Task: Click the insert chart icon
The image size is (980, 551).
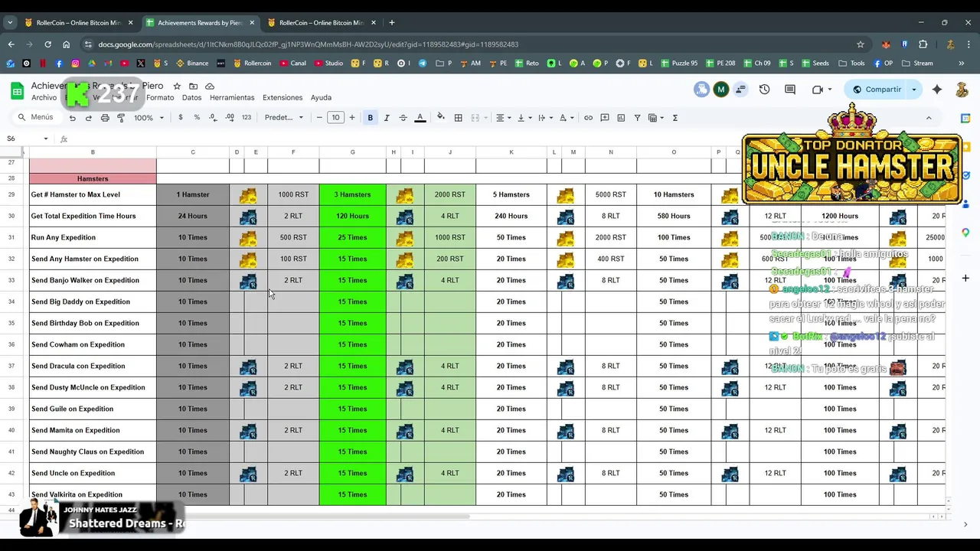Action: coord(621,118)
